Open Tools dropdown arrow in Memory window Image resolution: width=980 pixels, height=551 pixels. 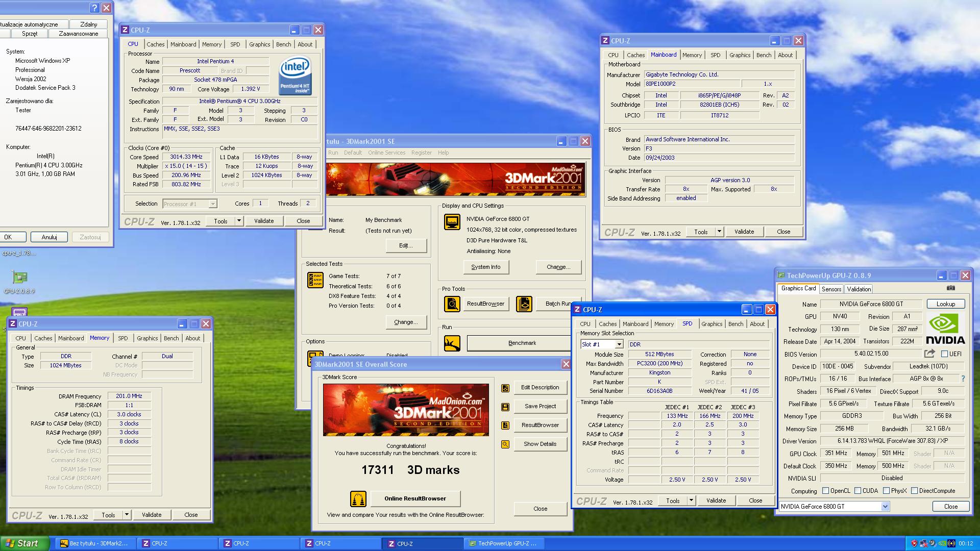(x=127, y=515)
